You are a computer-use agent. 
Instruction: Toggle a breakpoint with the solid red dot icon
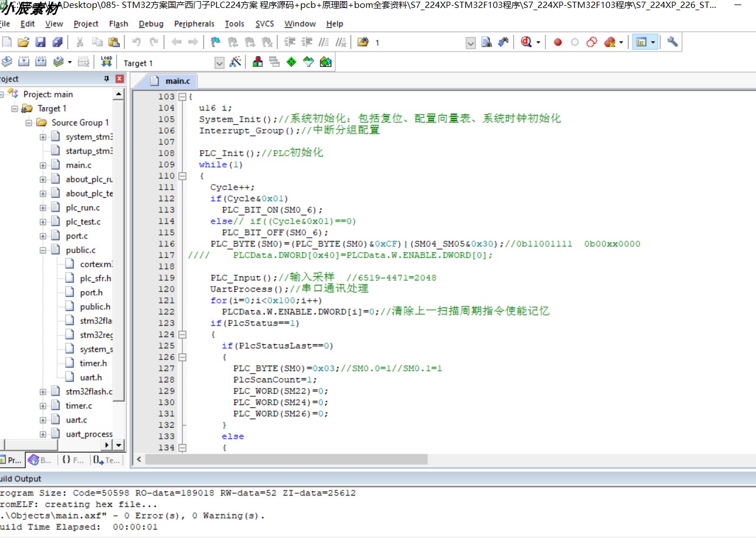558,42
